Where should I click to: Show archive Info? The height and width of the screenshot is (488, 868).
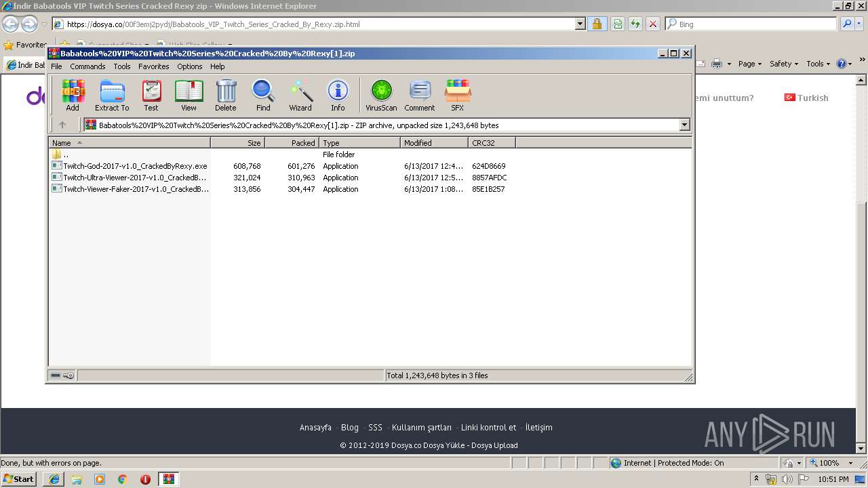tap(338, 95)
